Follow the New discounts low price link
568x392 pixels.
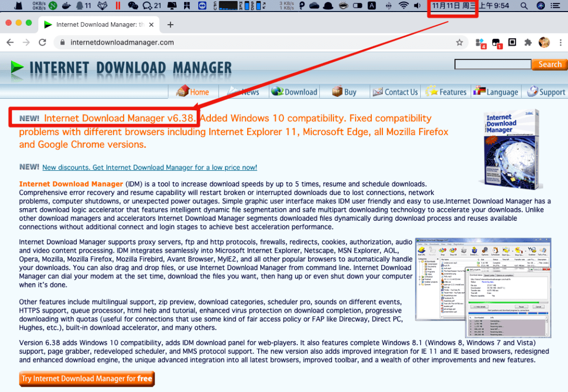point(149,167)
